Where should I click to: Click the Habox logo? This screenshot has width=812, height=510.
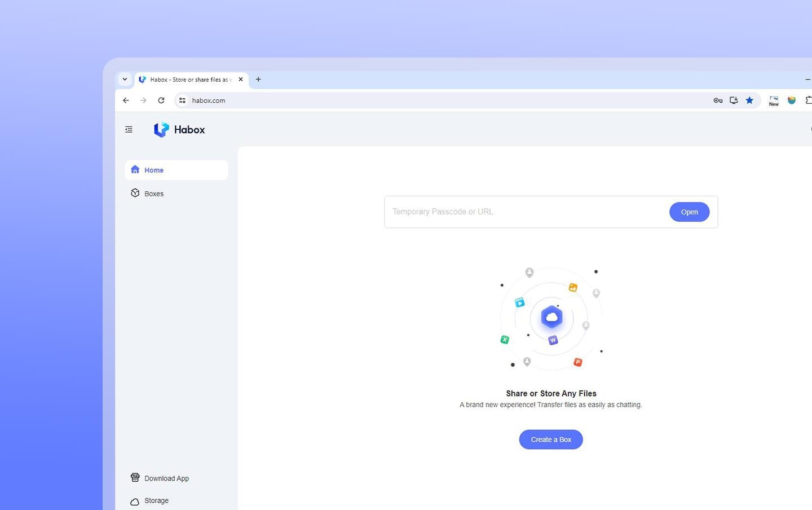[x=179, y=129]
